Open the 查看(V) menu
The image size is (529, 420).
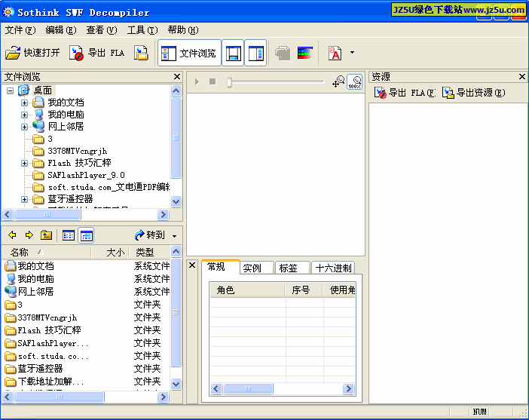(102, 30)
